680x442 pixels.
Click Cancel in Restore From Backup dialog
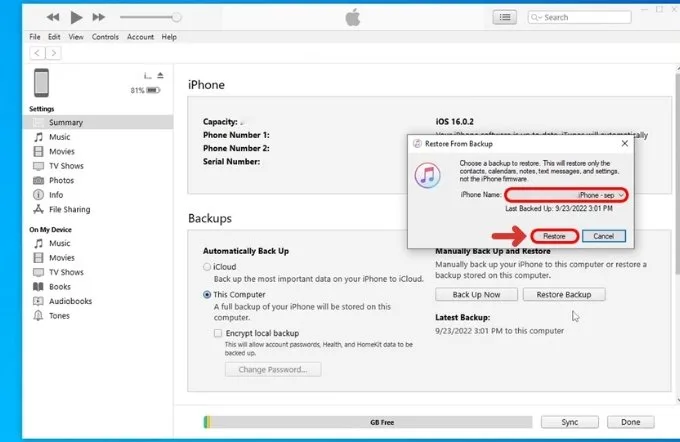604,236
